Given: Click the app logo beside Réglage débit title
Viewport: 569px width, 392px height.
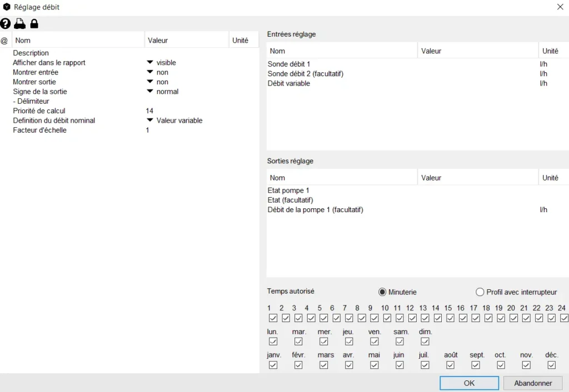Looking at the screenshot, I should coord(7,7).
